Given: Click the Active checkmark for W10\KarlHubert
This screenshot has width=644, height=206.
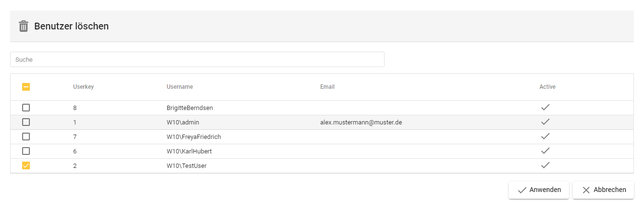Looking at the screenshot, I should point(545,151).
